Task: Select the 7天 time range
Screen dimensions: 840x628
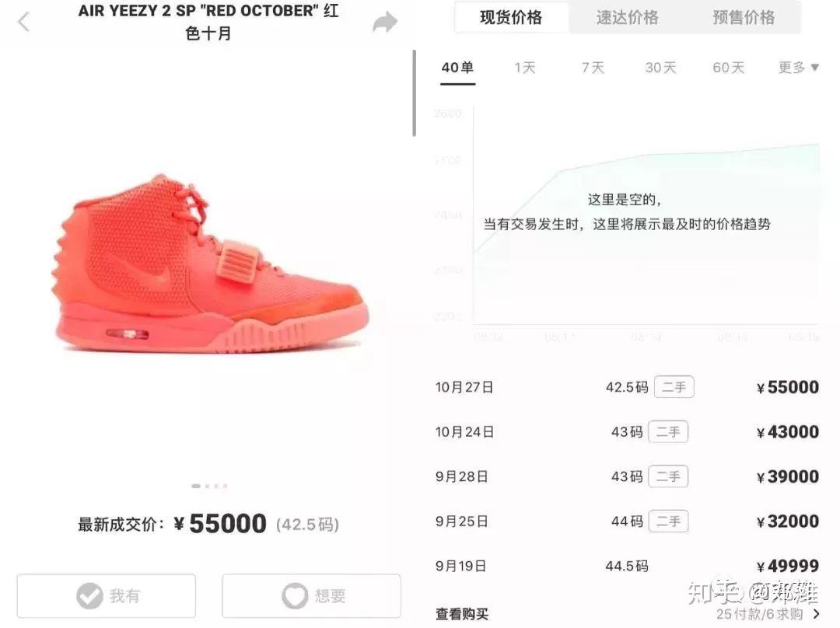Action: coord(593,68)
